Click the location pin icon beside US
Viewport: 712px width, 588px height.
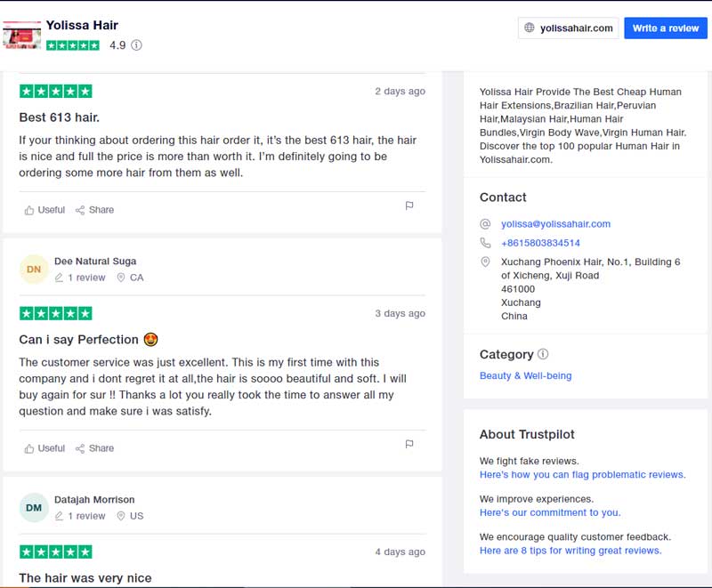(121, 516)
